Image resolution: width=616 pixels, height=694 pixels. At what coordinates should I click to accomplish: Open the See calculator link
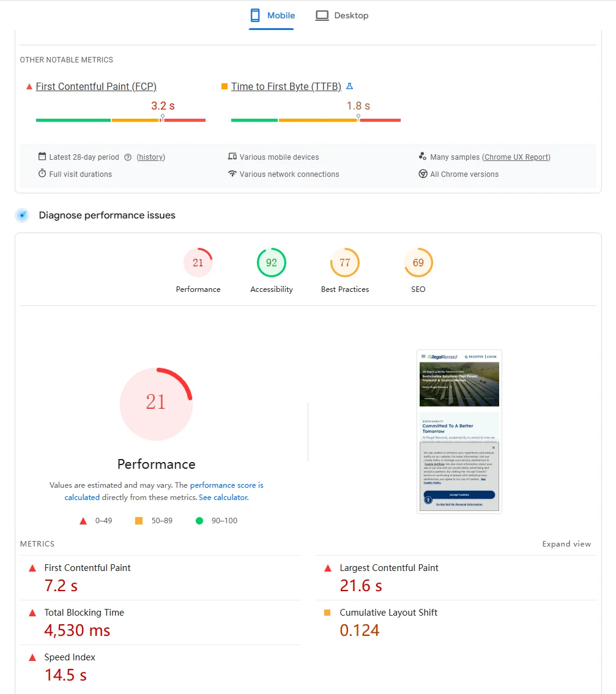(x=223, y=498)
